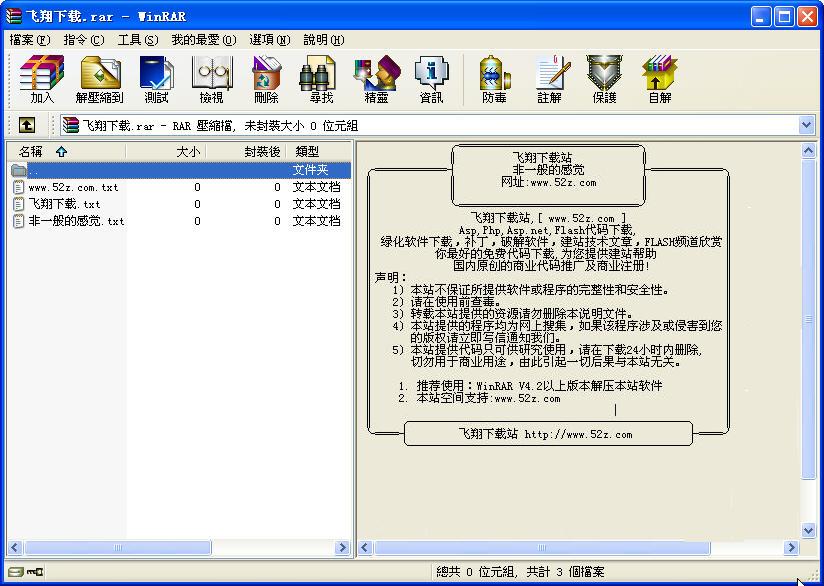Click the 刪除 (Delete) toolbar icon
This screenshot has height=586, width=824.
coord(266,80)
